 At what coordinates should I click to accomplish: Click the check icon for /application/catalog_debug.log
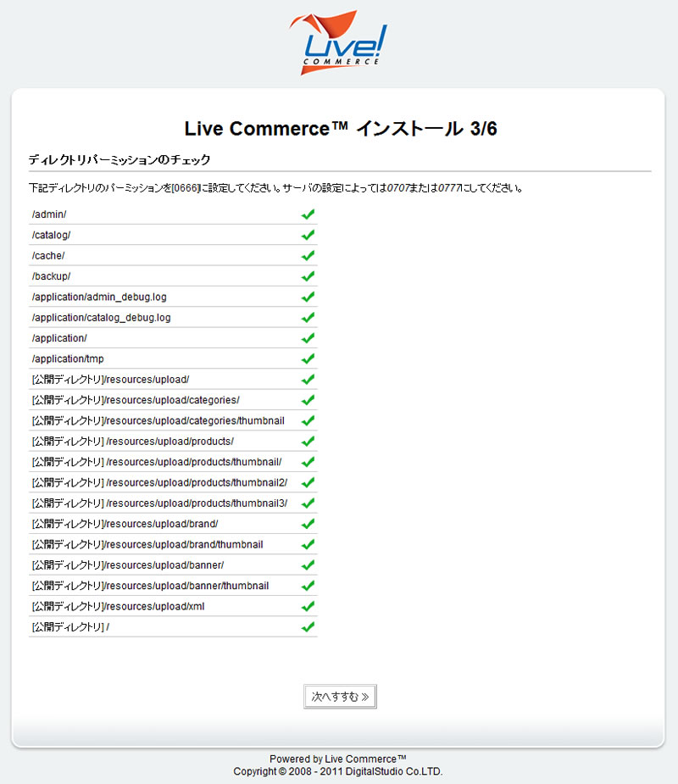point(308,318)
